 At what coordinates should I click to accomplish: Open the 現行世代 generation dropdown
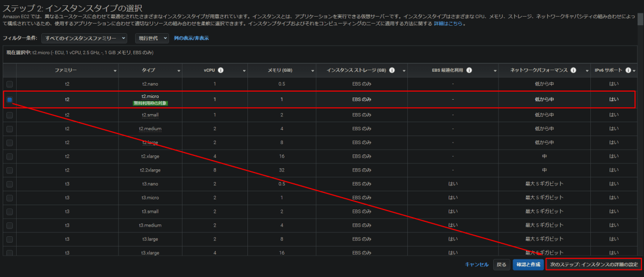click(151, 38)
